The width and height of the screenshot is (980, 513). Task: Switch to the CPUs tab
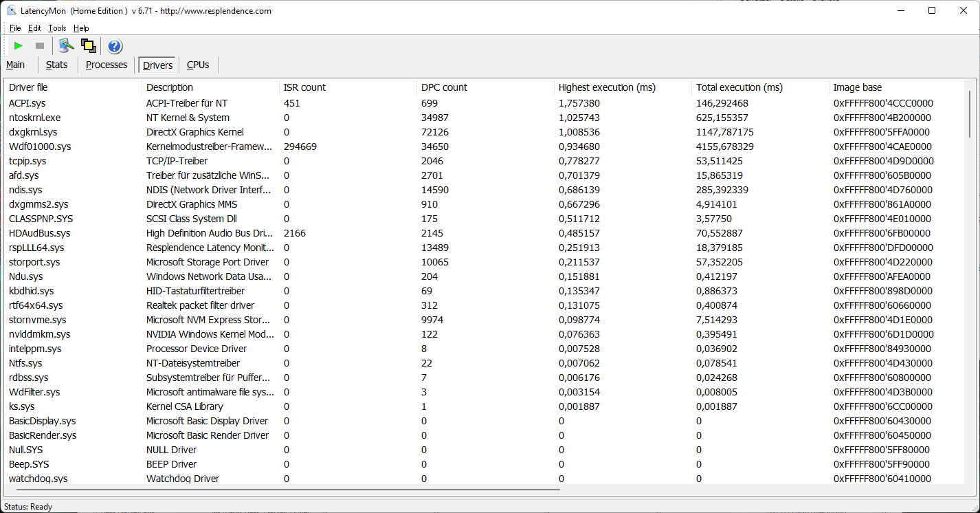tap(198, 65)
